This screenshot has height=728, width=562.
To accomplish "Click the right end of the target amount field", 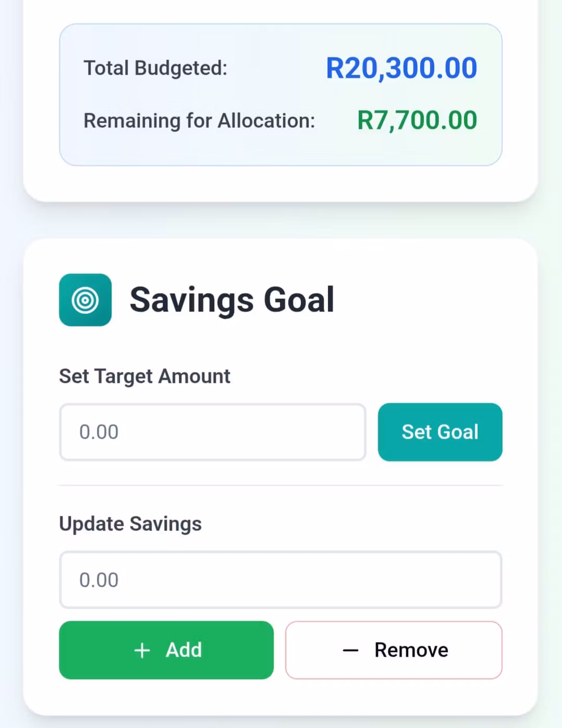I will point(349,432).
